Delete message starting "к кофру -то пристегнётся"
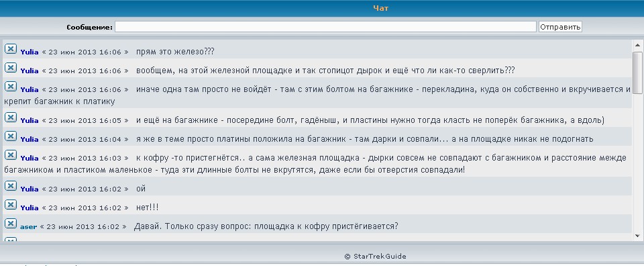Viewport: 644px width, 266px height. tap(11, 155)
